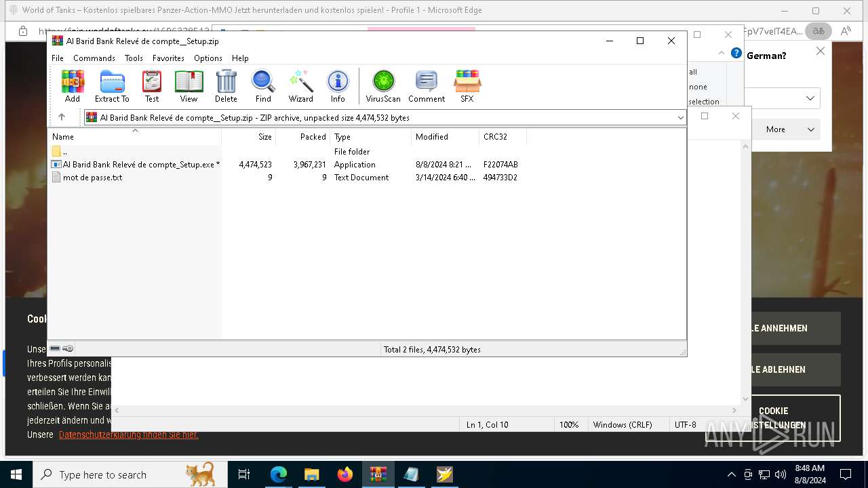Launch the Wizard tool
The height and width of the screenshot is (488, 868).
tap(301, 86)
